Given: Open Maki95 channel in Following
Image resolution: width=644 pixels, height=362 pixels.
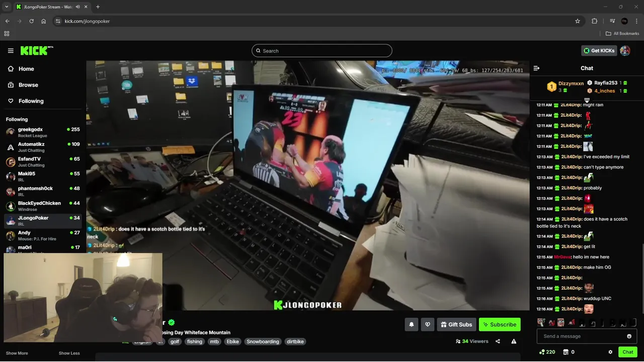Looking at the screenshot, I should pyautogui.click(x=43, y=176).
